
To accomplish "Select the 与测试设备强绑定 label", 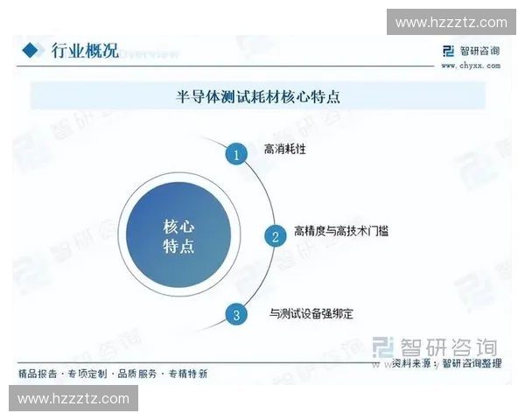I will (x=311, y=312).
